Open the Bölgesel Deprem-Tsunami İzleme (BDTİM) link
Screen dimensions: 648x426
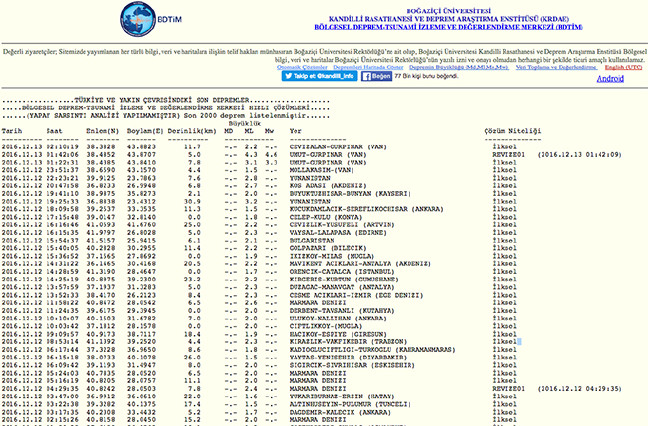tap(448, 27)
